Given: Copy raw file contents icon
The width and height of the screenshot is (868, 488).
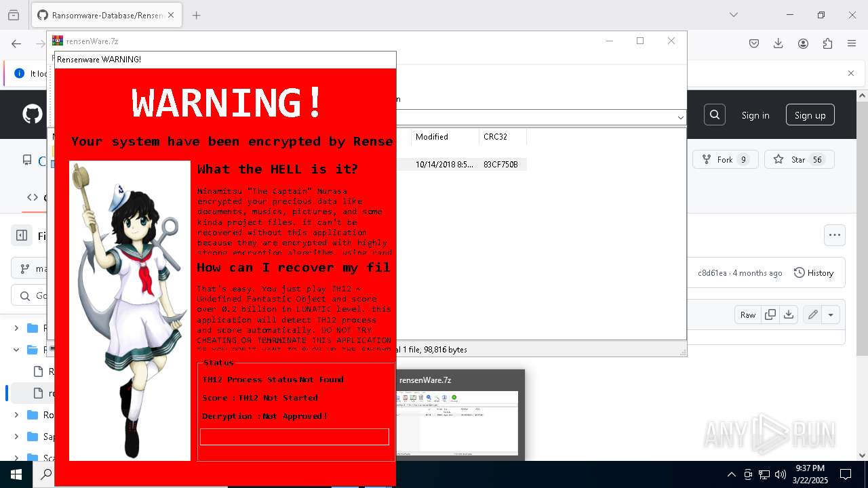Looking at the screenshot, I should [770, 314].
